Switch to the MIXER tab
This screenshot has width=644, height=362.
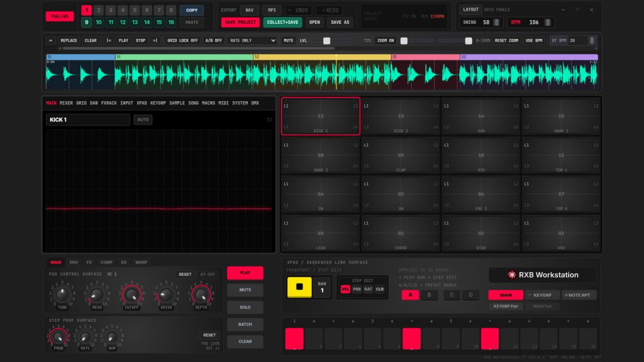point(66,103)
